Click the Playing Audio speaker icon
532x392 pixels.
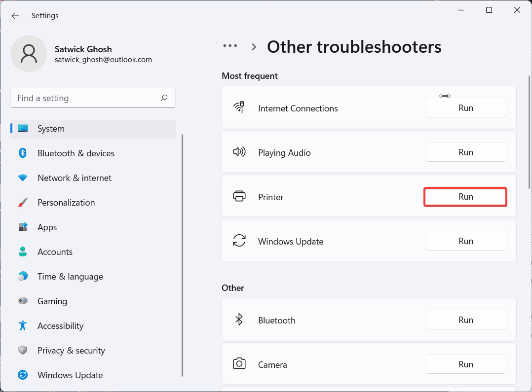coord(239,151)
